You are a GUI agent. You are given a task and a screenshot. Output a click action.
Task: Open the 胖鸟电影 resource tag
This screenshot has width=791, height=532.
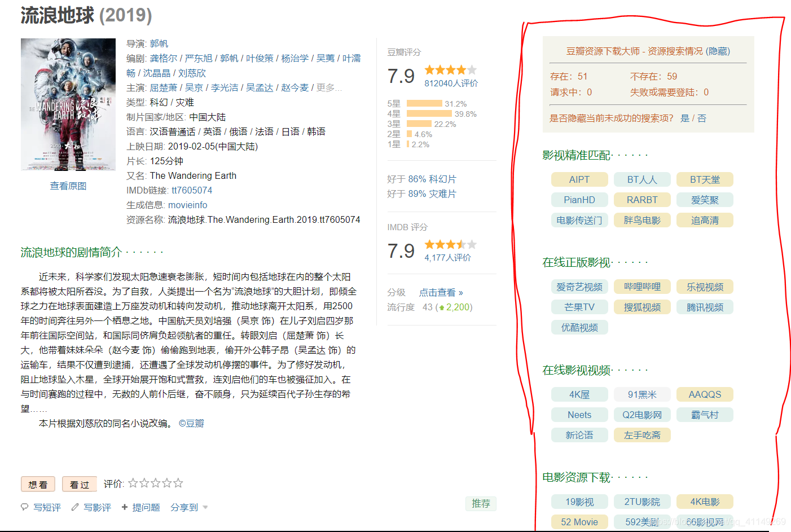point(642,220)
